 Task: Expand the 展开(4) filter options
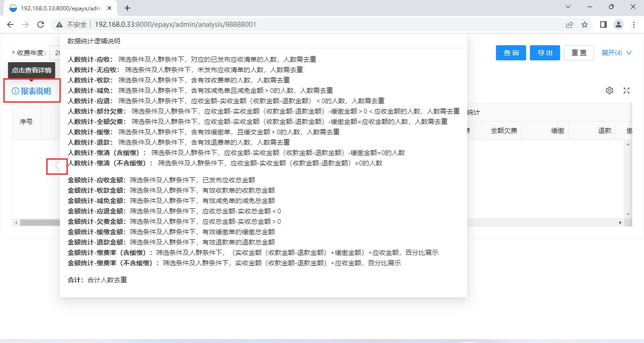pos(616,53)
